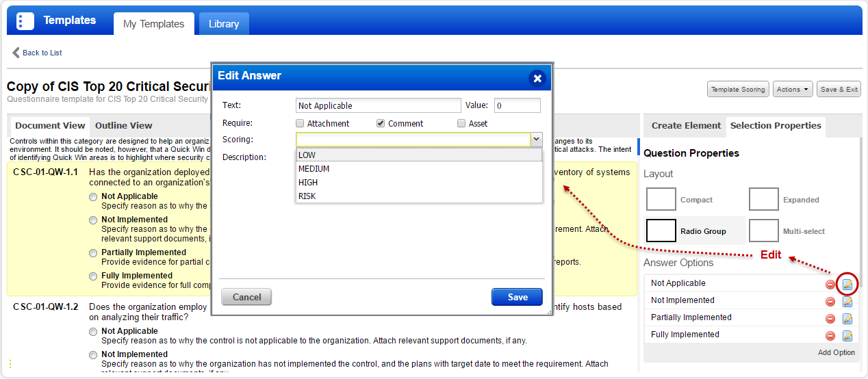Remove the Not Applicable answer option
The height and width of the screenshot is (379, 868).
point(830,285)
